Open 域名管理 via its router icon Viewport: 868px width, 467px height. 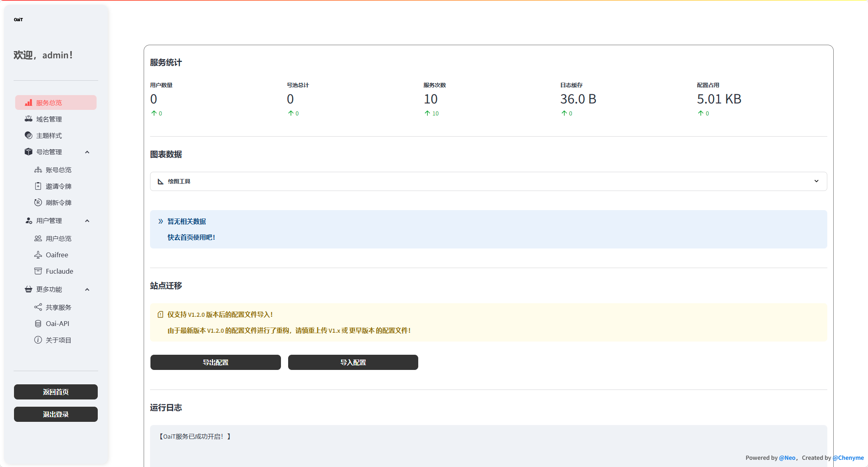point(28,119)
